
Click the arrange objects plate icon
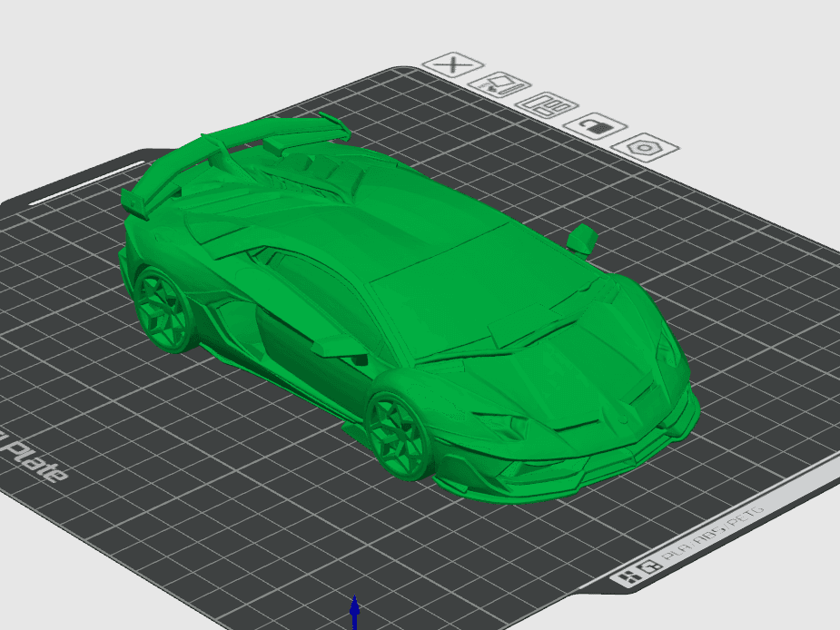(547, 105)
